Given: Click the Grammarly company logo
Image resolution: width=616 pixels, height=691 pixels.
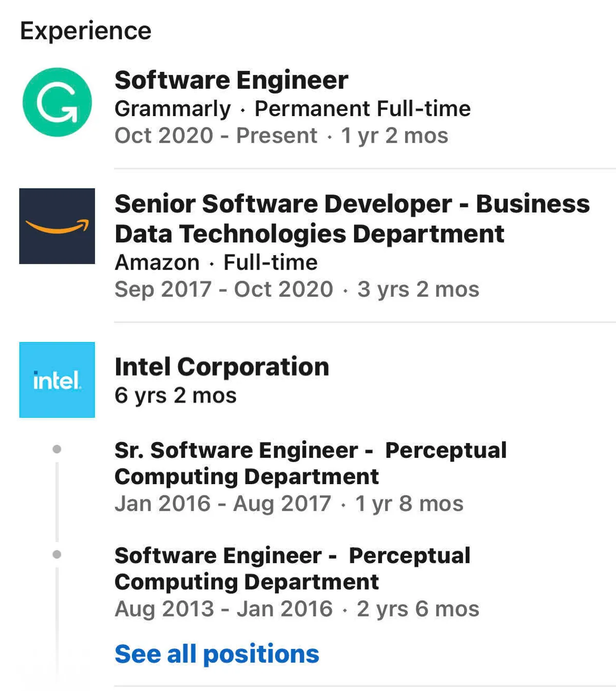Looking at the screenshot, I should (57, 102).
